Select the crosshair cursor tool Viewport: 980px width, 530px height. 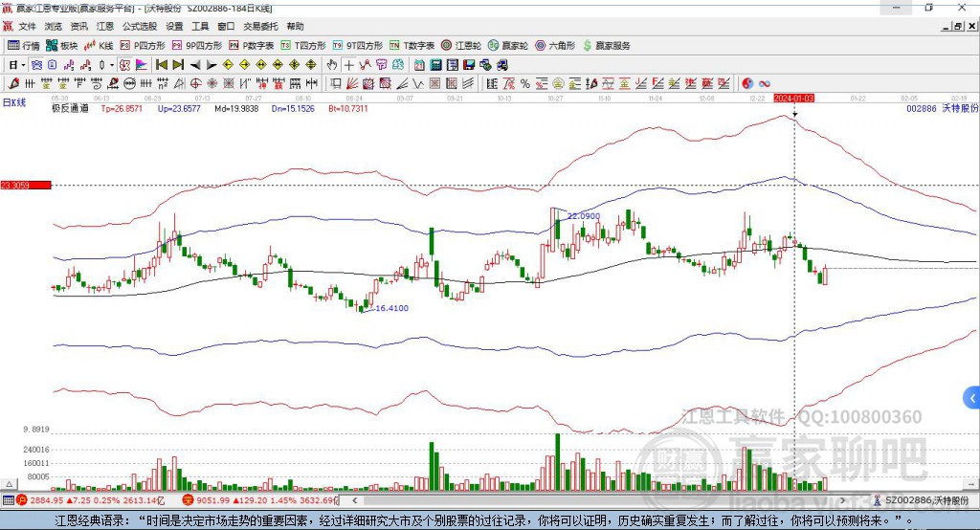[x=348, y=65]
